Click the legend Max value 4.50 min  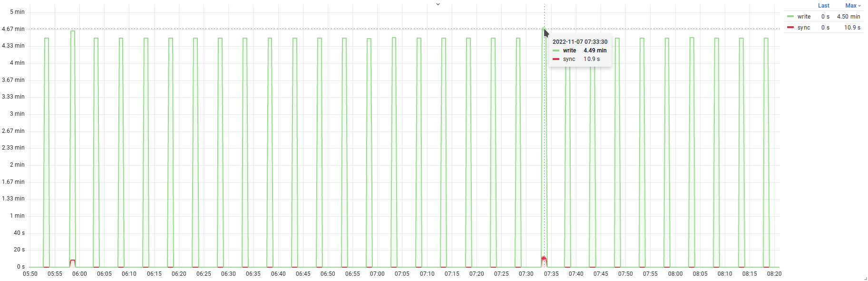pyautogui.click(x=848, y=17)
